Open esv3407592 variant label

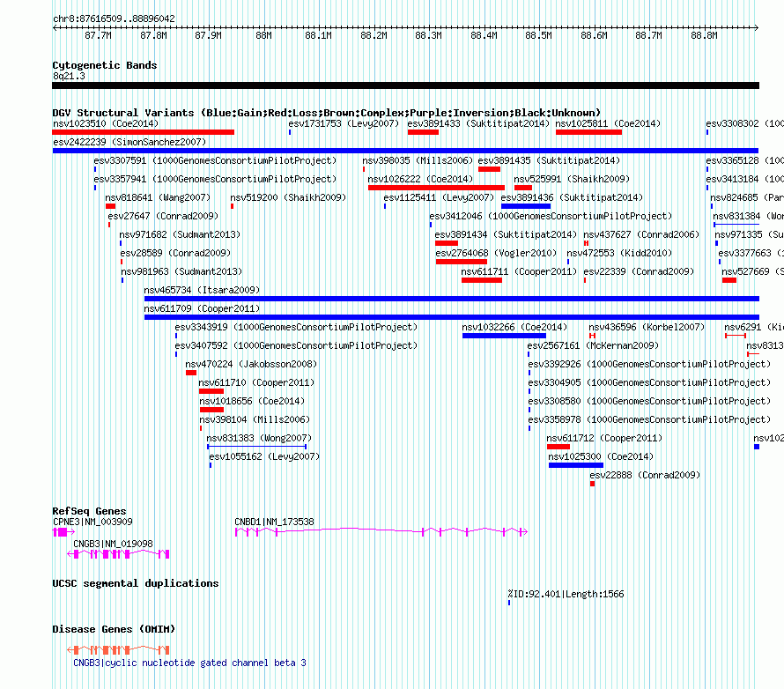pos(296,345)
